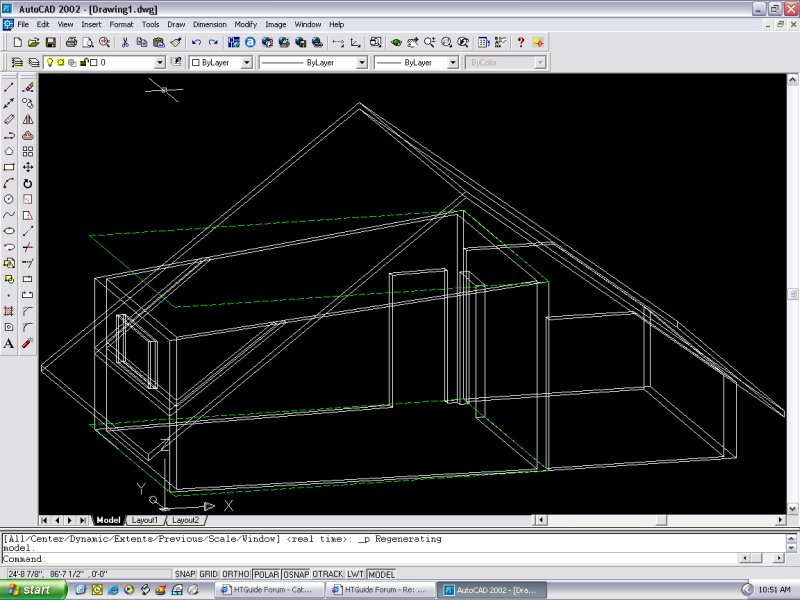
Task: Create a new drawing with New icon
Action: [x=17, y=42]
